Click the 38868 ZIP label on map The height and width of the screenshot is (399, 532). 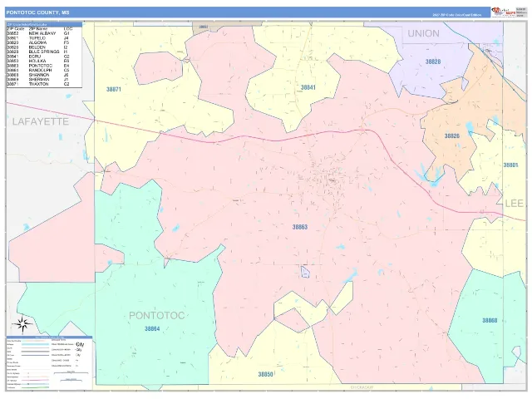490,321
